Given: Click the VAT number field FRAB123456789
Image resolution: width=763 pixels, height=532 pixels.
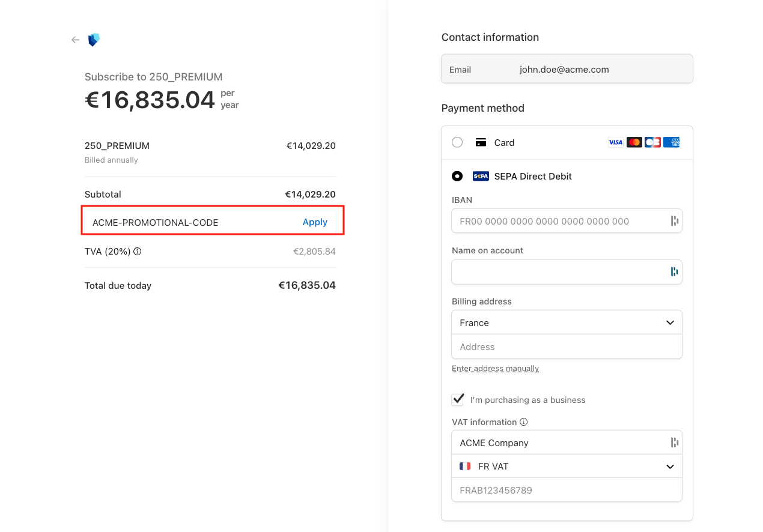Looking at the screenshot, I should pos(567,490).
